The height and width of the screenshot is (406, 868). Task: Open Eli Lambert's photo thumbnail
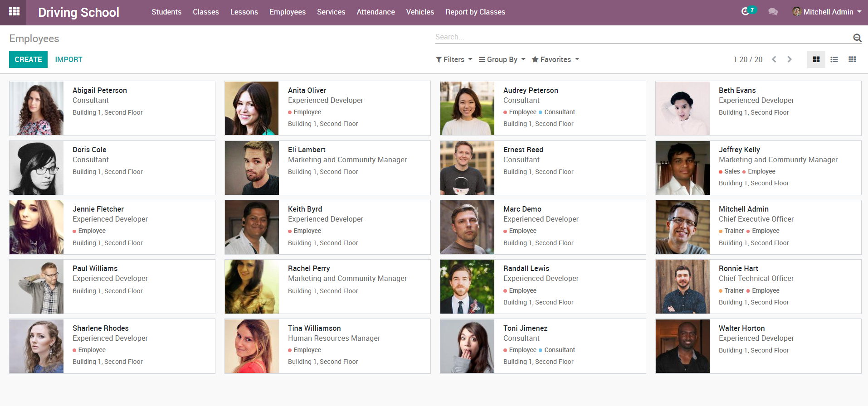click(252, 168)
